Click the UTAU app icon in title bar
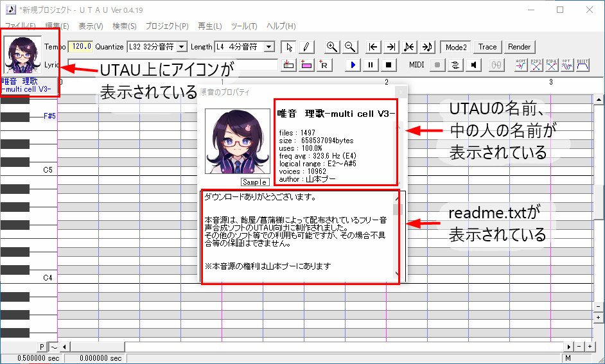 (x=10, y=10)
